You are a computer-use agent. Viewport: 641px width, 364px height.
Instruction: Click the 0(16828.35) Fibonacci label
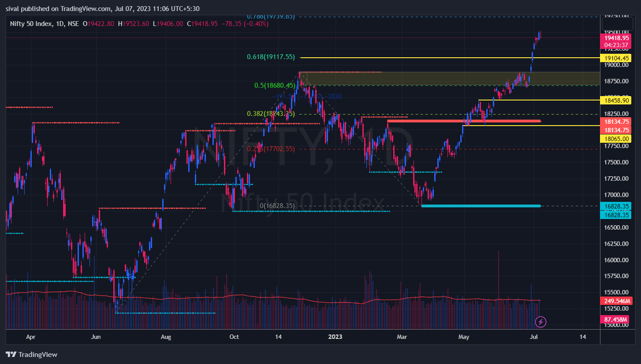277,206
